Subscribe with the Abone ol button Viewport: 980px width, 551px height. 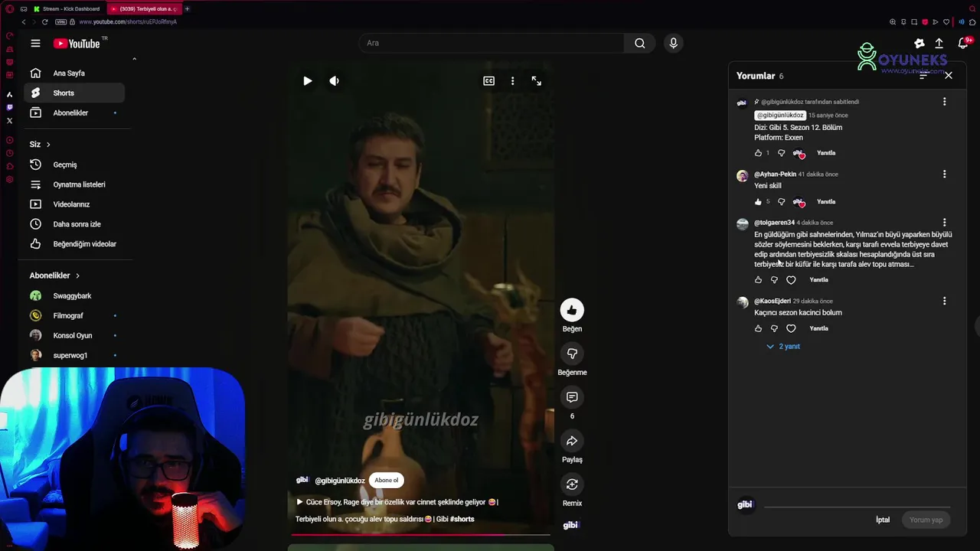[387, 481]
